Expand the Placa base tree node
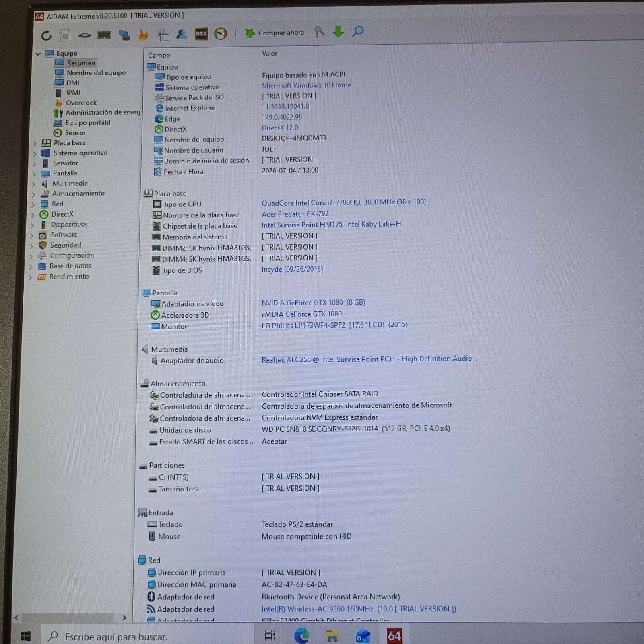Screen dimensions: 644x644 tap(35, 143)
